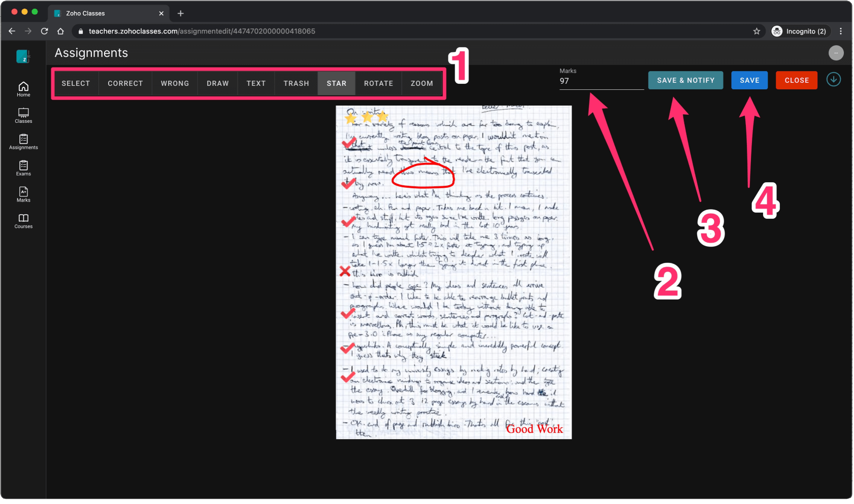This screenshot has width=854, height=504.
Task: Toggle the STAR rating tool
Action: pos(337,83)
